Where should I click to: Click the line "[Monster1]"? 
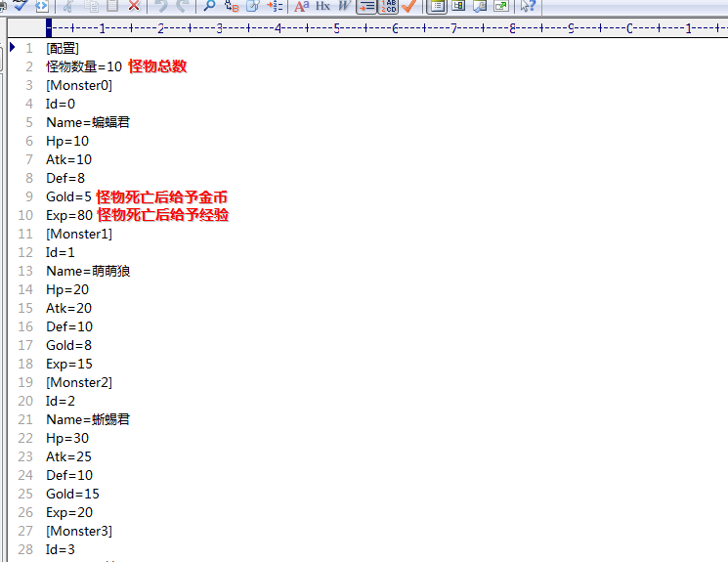point(79,234)
